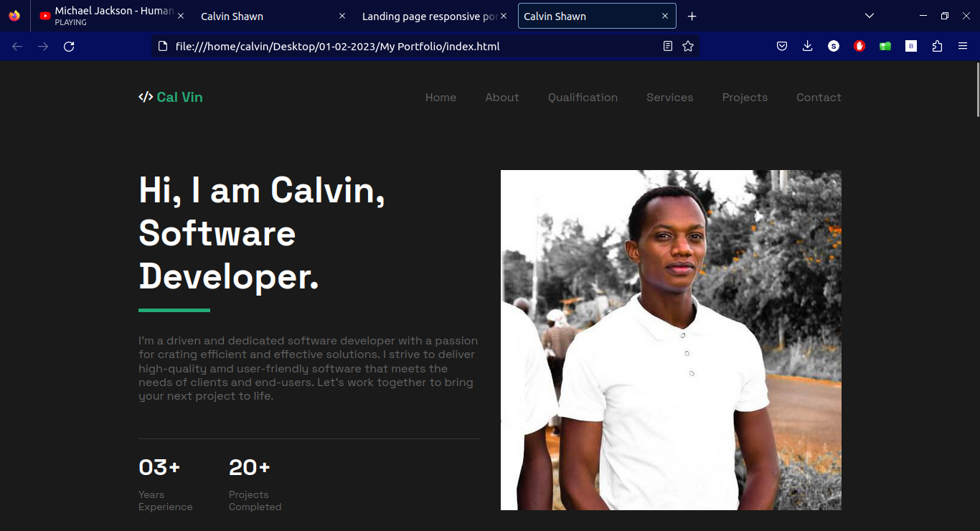
Task: Open the Firefox hamburger menu
Action: (x=962, y=45)
